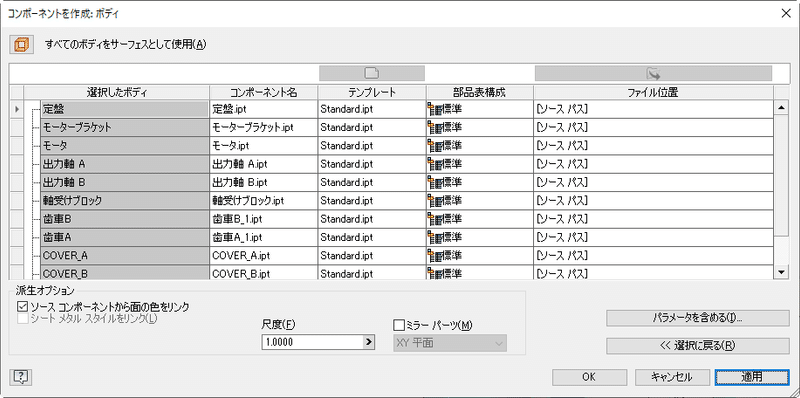Click Standard.ipt template in 出力軸 B row
The width and height of the screenshot is (800, 398).
[x=372, y=183]
